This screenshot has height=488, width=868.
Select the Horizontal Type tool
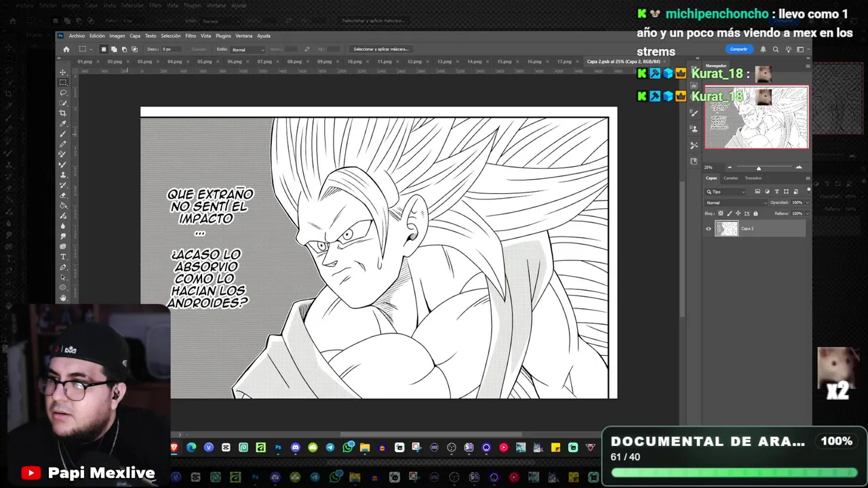(63, 257)
